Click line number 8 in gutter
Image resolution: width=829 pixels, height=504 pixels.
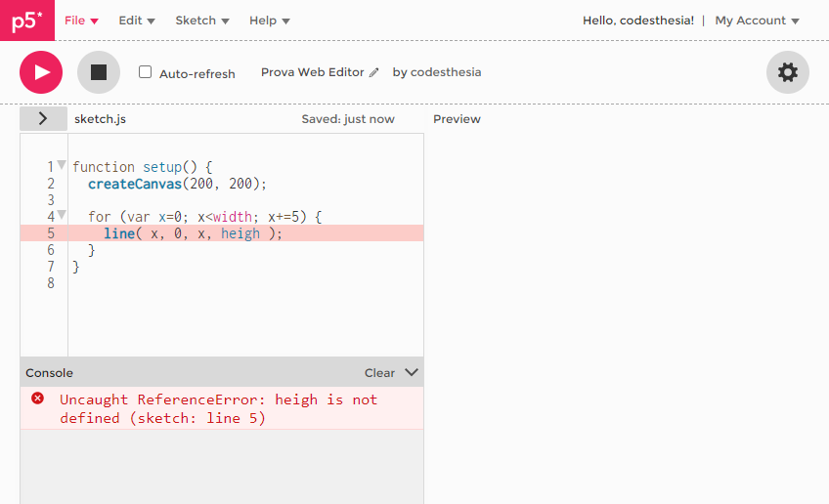coord(51,283)
